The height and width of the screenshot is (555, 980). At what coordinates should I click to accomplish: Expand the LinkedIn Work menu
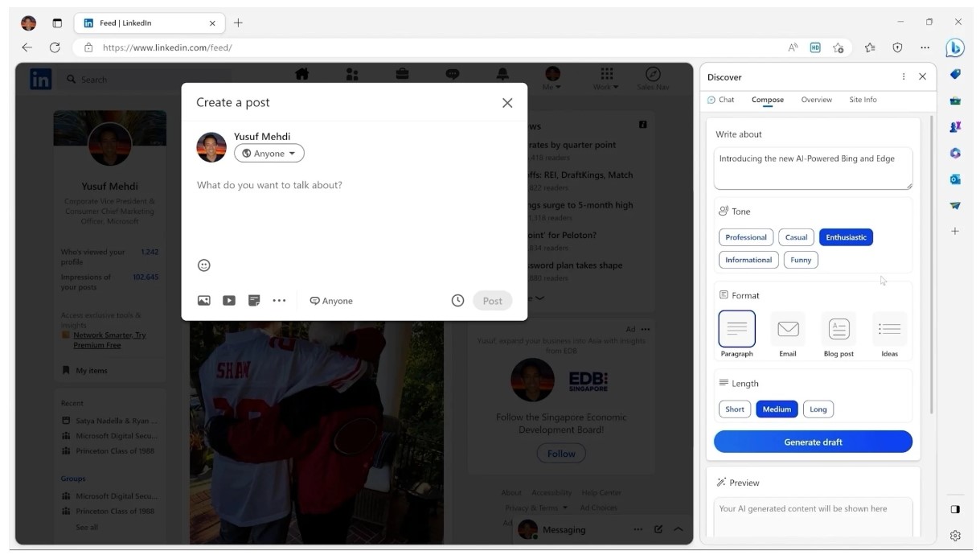click(606, 79)
